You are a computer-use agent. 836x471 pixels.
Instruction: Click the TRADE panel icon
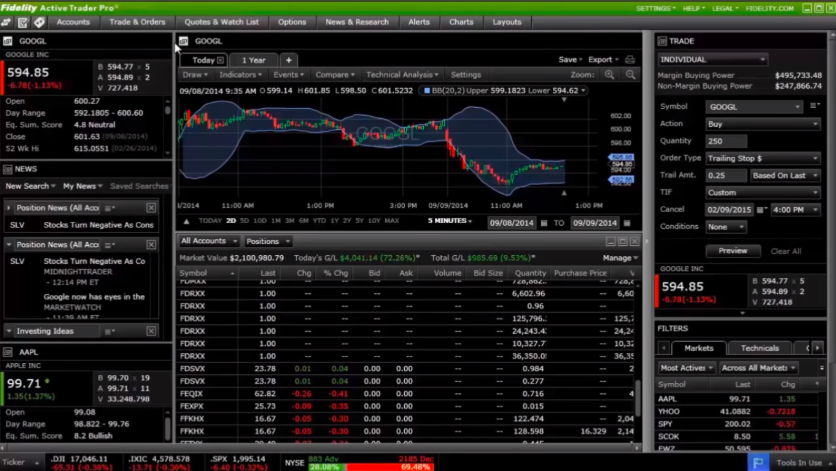pos(662,41)
